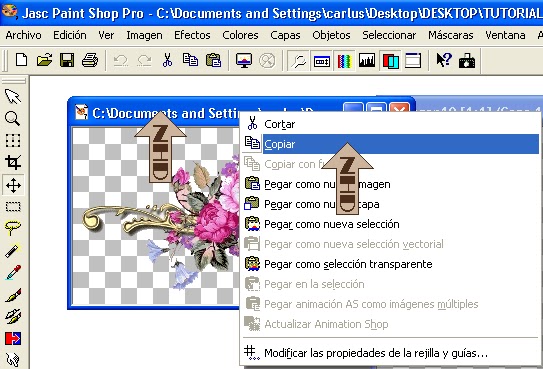Choose Copiar from context menu
Viewport: 543px width, 369px height.
point(390,144)
